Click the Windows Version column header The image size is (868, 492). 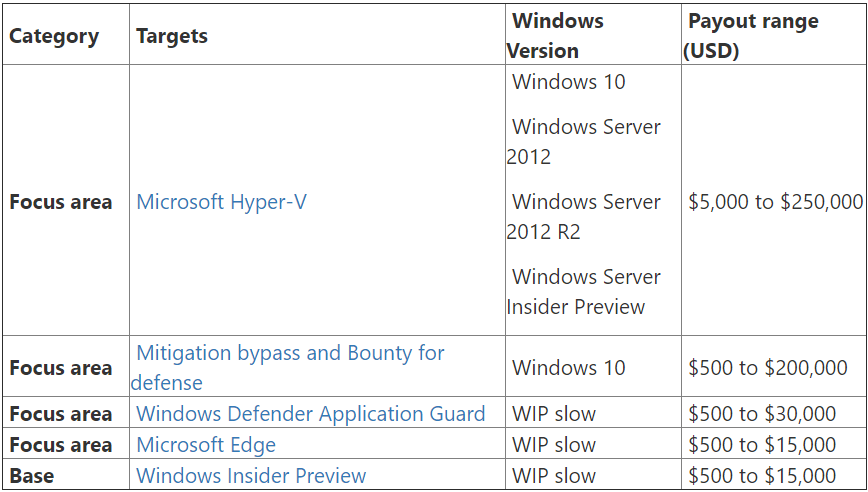[557, 35]
